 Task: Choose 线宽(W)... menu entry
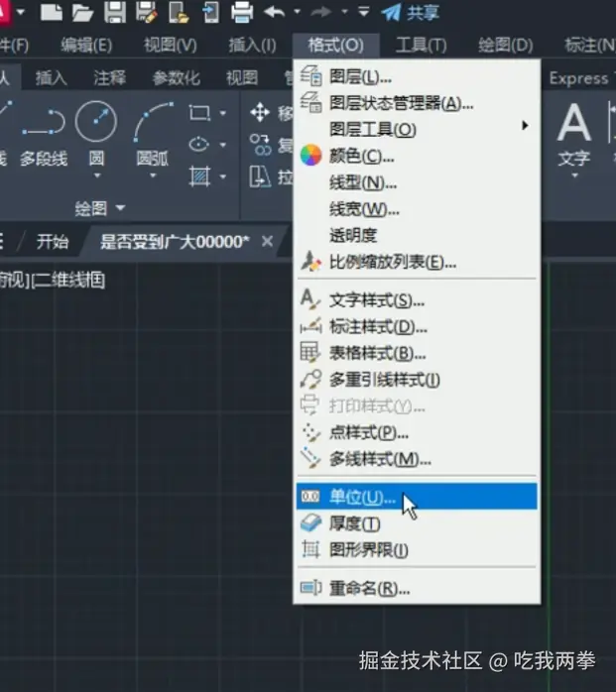417,209
